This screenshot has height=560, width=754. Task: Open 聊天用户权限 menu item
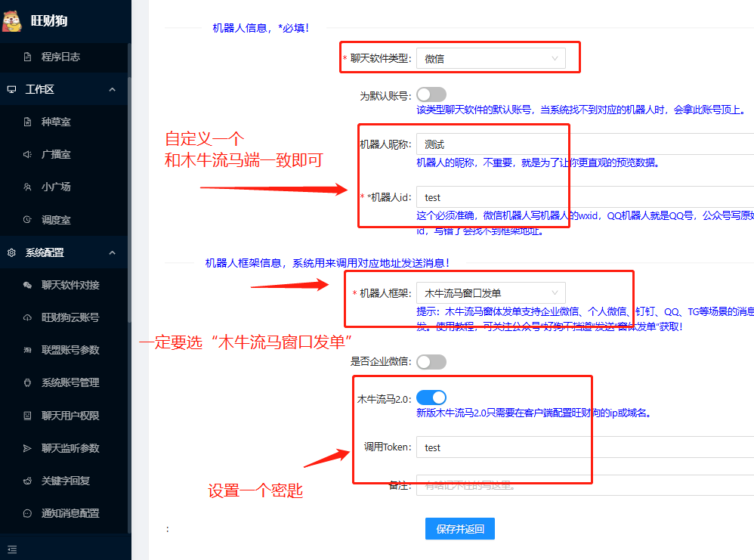point(70,416)
